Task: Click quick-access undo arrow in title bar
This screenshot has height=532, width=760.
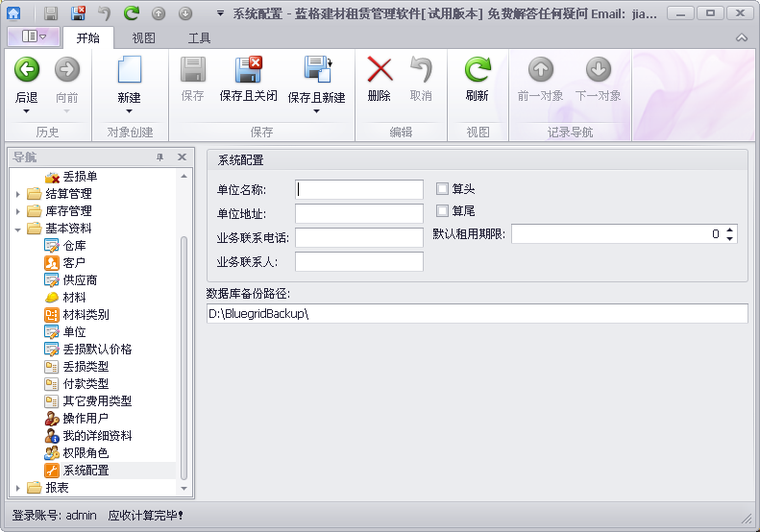Action: [x=104, y=13]
